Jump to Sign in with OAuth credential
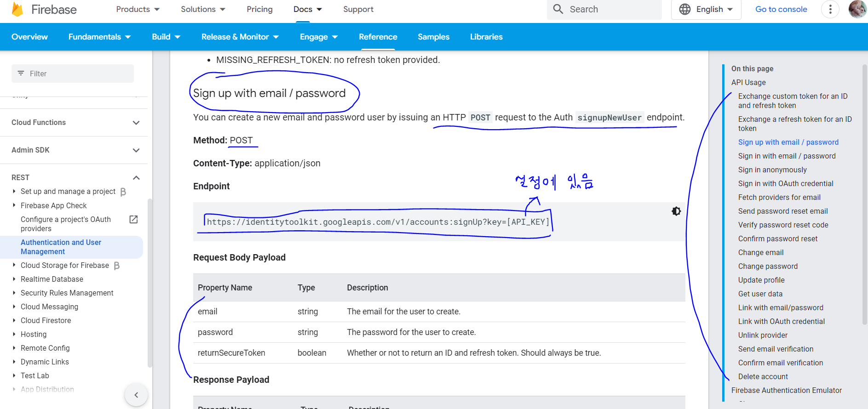Screen dimensions: 868x409 [x=786, y=183]
